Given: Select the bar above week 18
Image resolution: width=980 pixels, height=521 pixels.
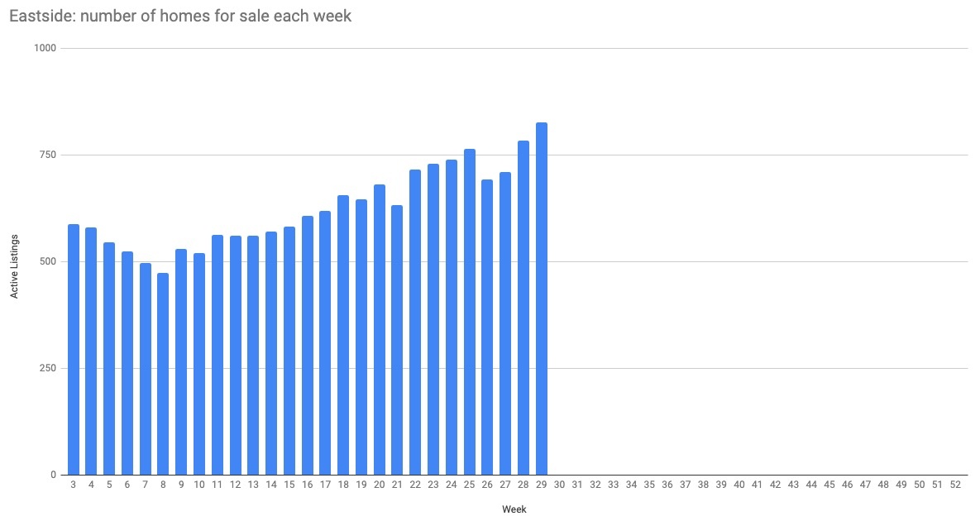Looking at the screenshot, I should (x=343, y=335).
